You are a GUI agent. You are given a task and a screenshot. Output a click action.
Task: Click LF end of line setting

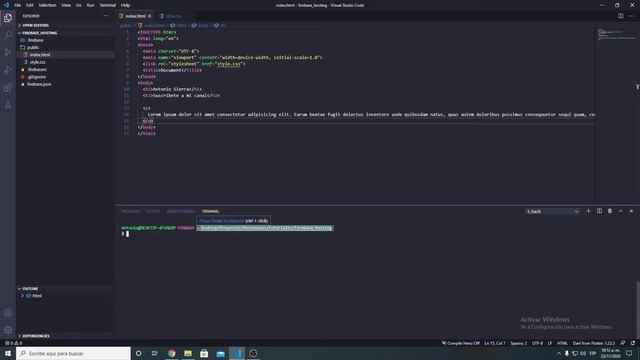tap(550, 343)
